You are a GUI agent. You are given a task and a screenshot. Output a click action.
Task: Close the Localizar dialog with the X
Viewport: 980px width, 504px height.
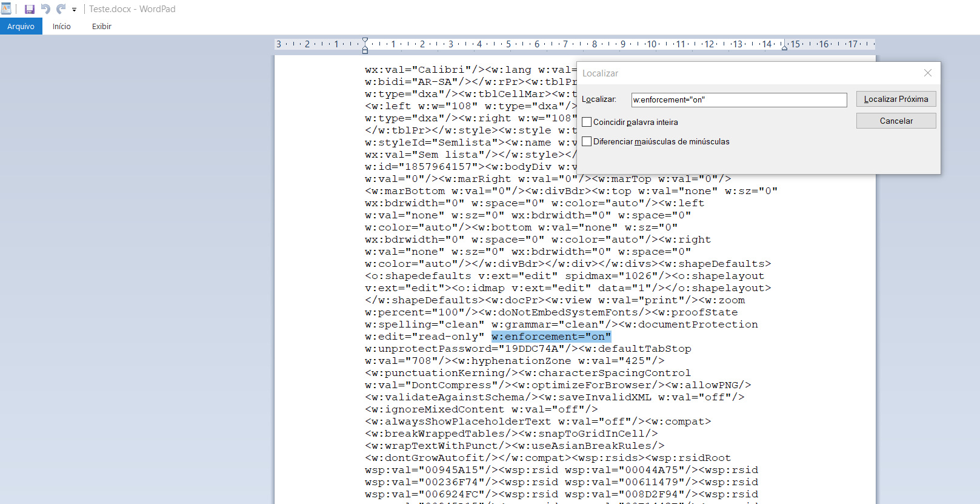pos(927,73)
